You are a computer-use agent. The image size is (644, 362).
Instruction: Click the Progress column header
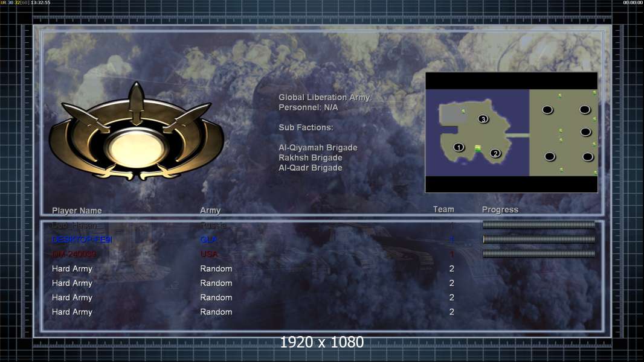500,210
